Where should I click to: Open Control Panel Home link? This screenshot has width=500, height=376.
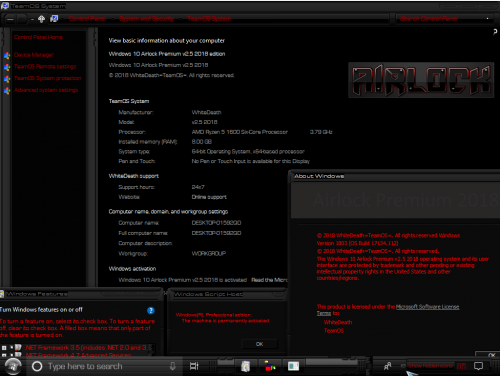coord(38,37)
